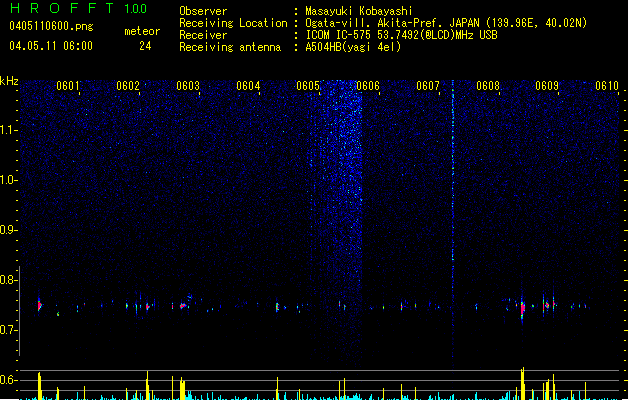Click the 0608 time marker
This screenshot has width=629, height=400.
488,86
